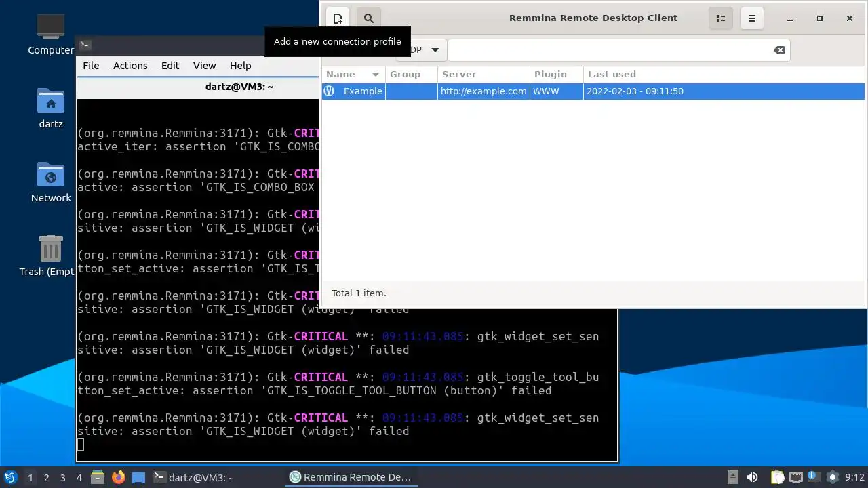The height and width of the screenshot is (488, 868).
Task: Open the terminal Help menu
Action: (x=241, y=66)
